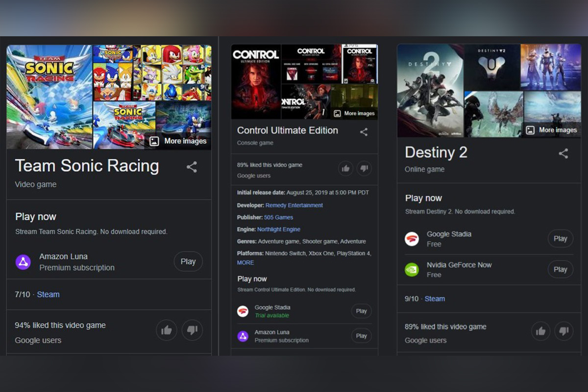Share the Destiny 2 card

(x=563, y=154)
